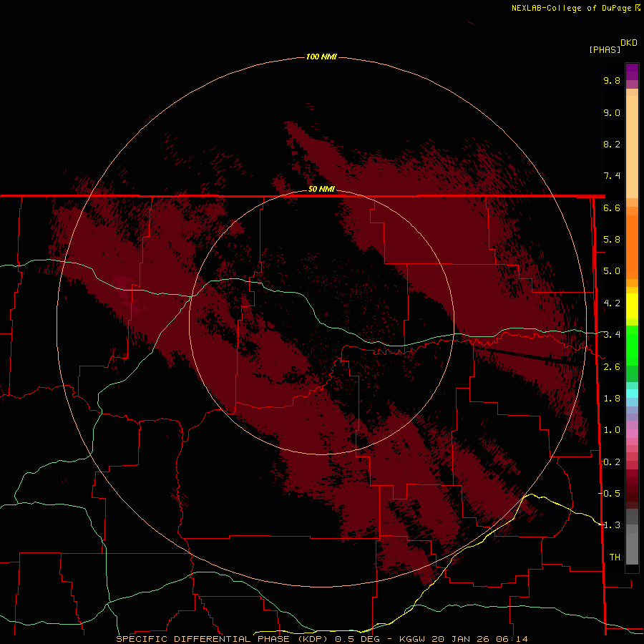
Task: Click the 4.2 legend value
Action: tap(612, 303)
